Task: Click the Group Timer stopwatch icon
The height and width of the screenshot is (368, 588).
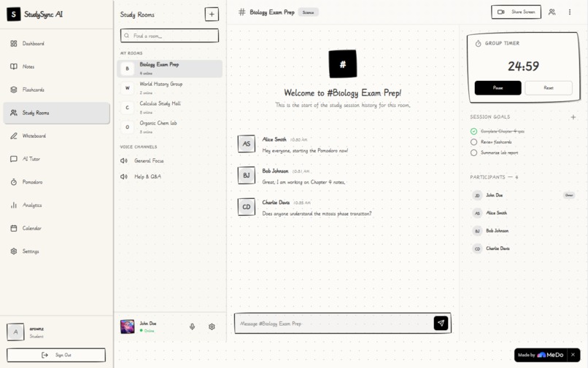Action: pos(478,44)
